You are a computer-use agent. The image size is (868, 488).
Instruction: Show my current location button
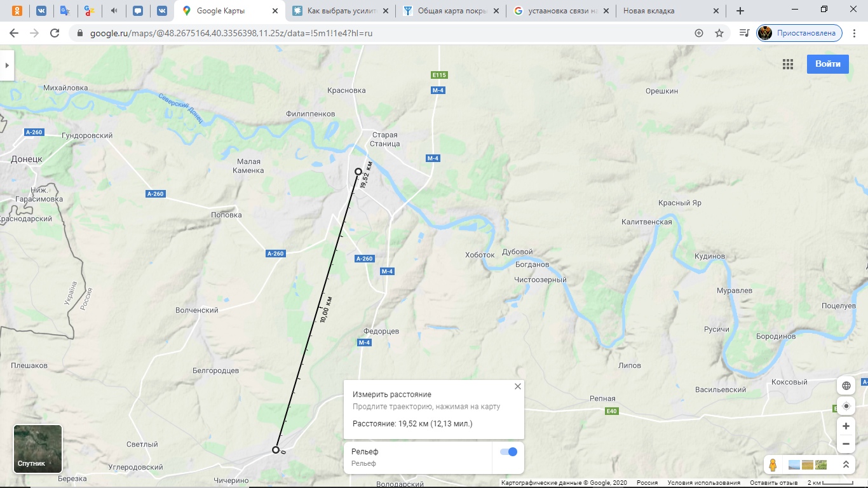click(x=846, y=406)
